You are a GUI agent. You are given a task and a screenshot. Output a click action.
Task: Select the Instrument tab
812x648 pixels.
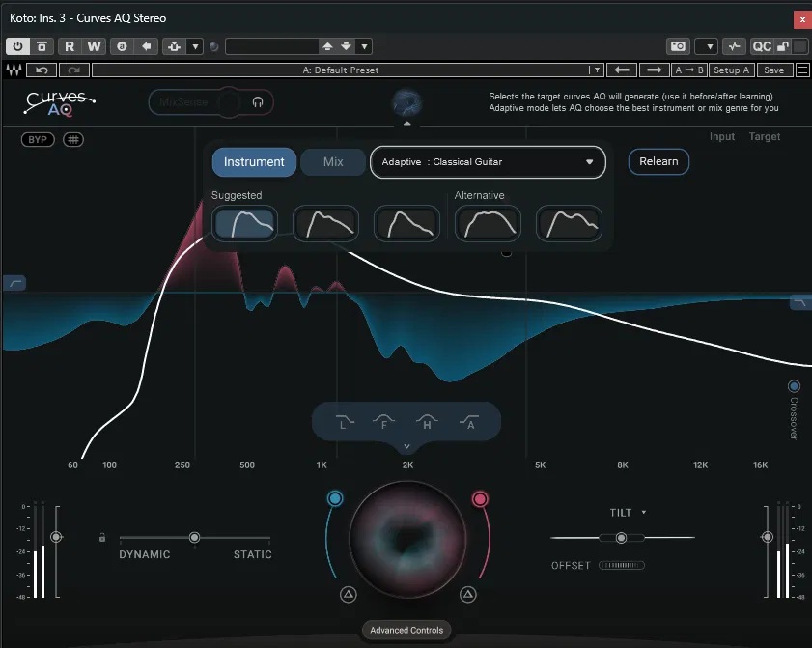point(254,162)
